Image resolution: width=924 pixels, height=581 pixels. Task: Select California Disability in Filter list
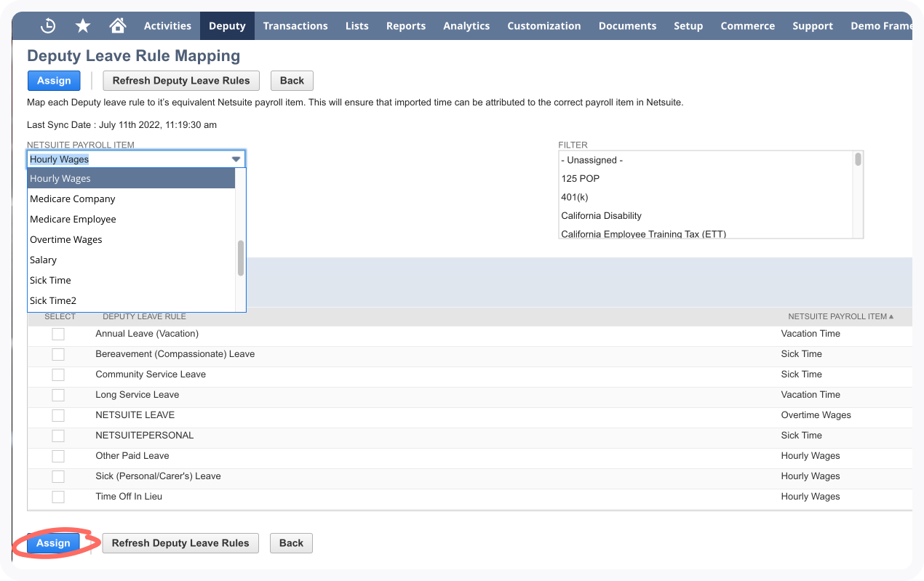[706, 215]
